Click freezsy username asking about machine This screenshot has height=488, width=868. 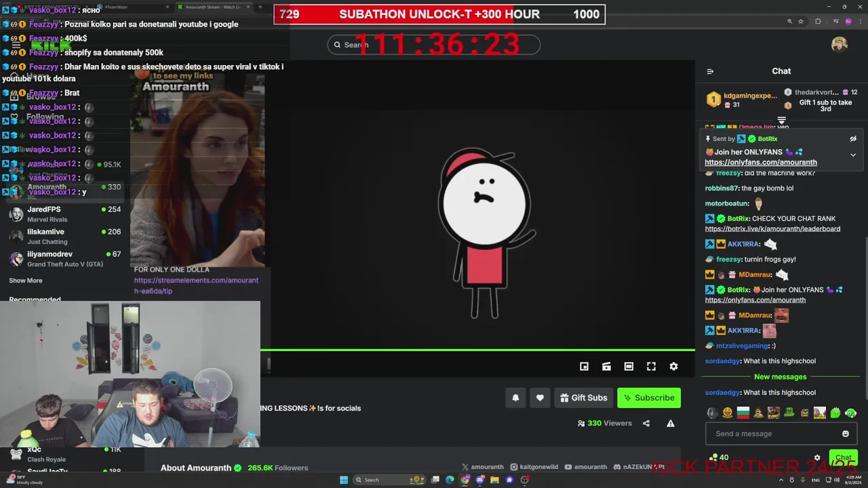729,173
